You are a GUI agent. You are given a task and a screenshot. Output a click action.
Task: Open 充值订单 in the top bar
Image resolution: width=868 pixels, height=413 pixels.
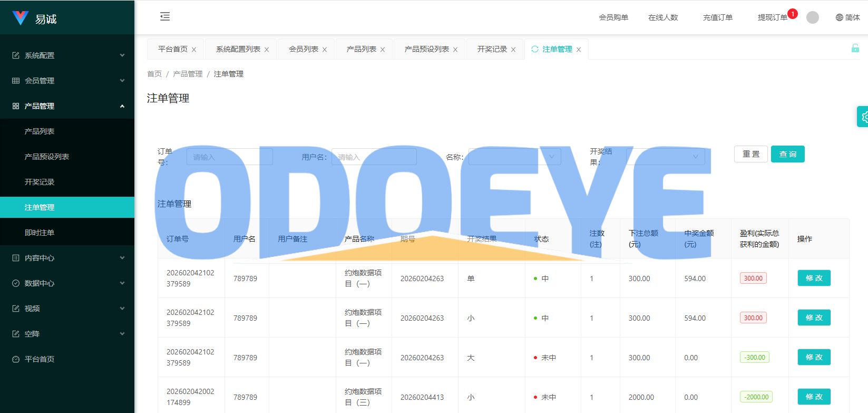[x=718, y=17]
